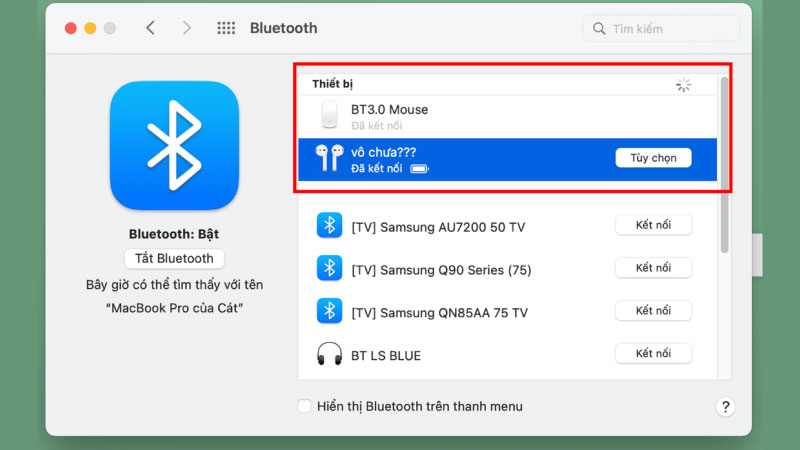Go forward with the right chevron
This screenshot has width=800, height=450.
187,28
